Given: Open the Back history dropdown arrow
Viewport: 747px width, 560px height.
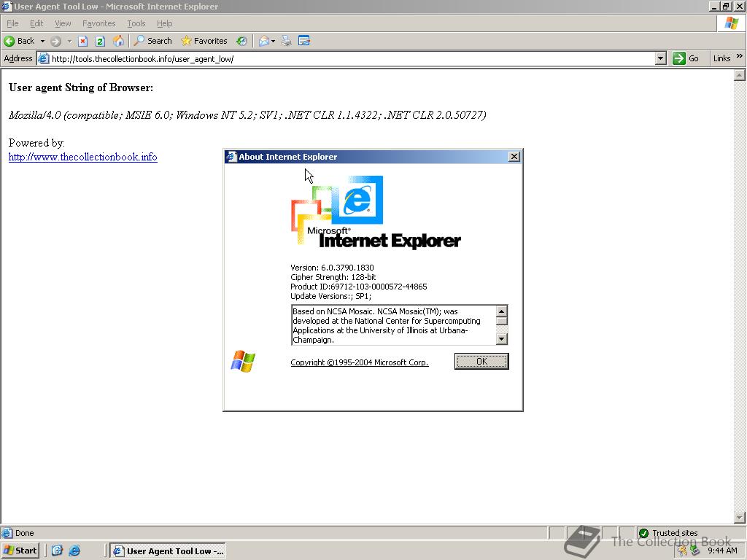Looking at the screenshot, I should [42, 41].
